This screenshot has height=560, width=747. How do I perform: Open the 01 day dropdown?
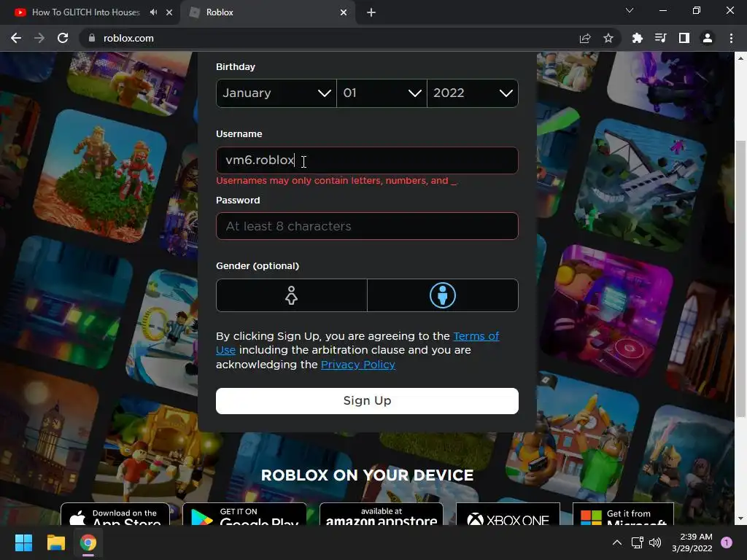pyautogui.click(x=382, y=93)
